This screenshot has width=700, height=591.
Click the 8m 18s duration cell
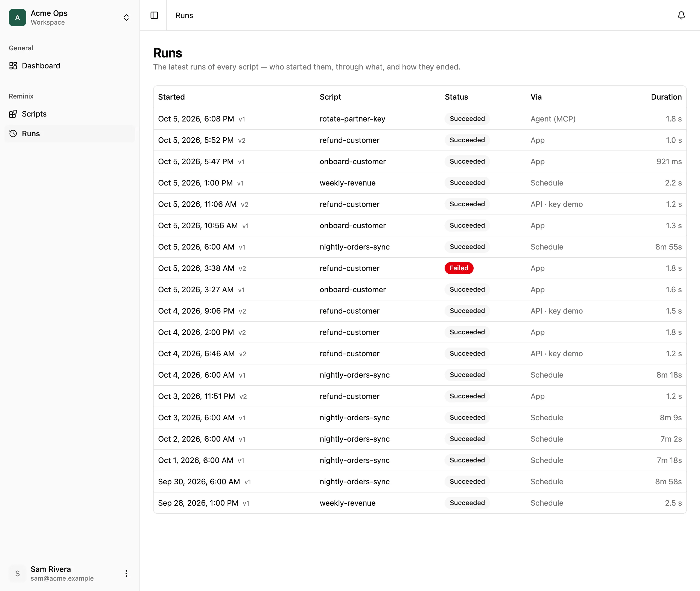(x=669, y=375)
